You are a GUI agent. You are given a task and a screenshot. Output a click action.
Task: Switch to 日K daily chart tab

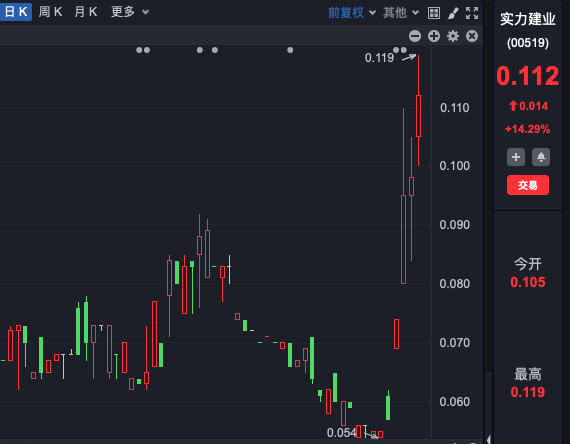point(16,12)
